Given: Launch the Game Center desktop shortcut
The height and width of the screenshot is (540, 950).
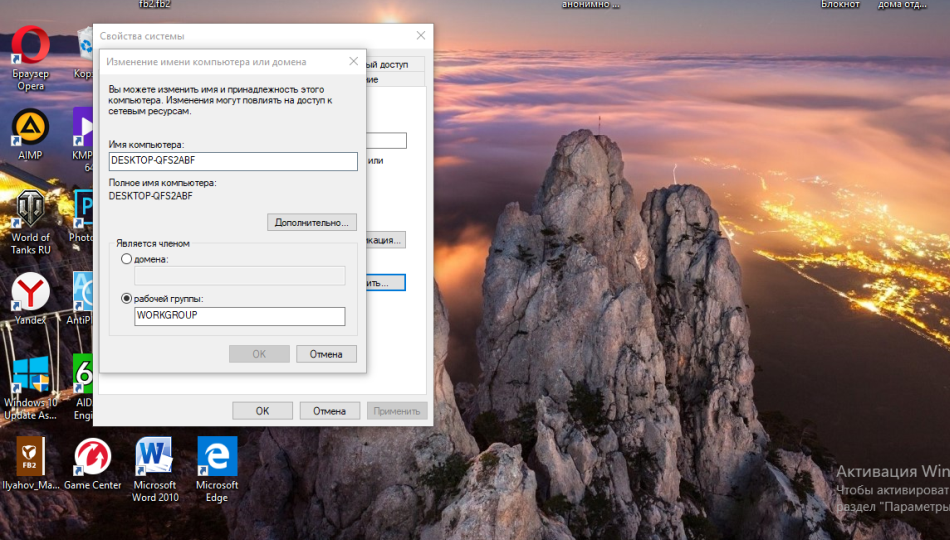Looking at the screenshot, I should point(92,458).
